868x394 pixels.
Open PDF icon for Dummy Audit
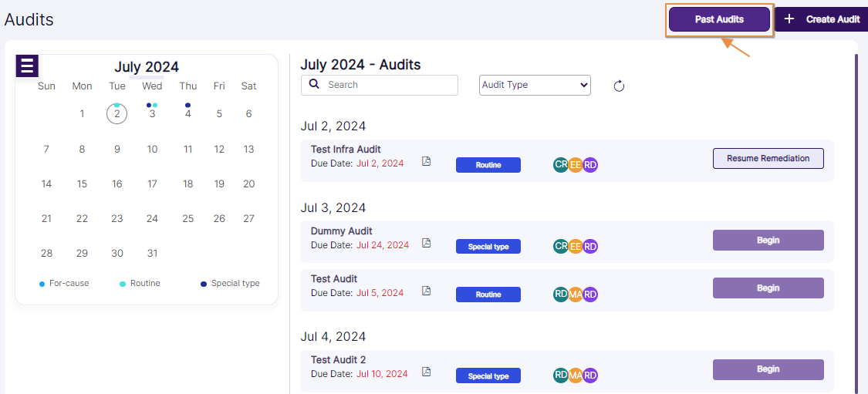pos(426,243)
